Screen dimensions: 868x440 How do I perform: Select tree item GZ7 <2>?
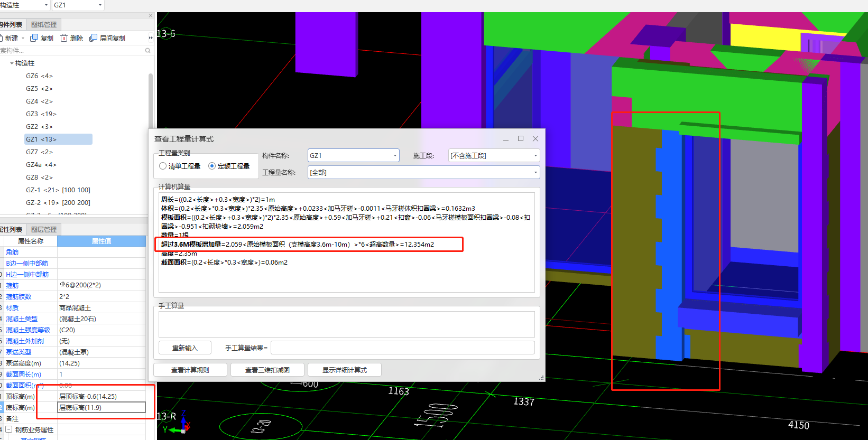[x=39, y=152]
